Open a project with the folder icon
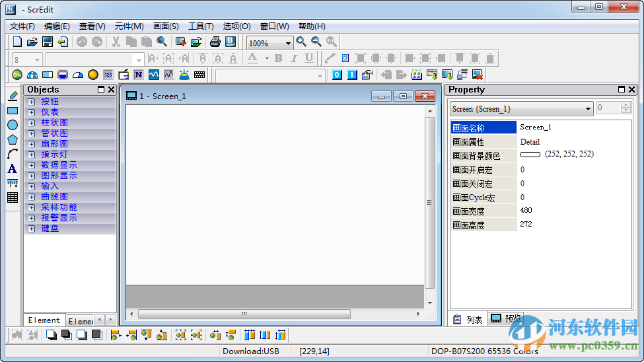644x362 pixels. click(x=32, y=42)
